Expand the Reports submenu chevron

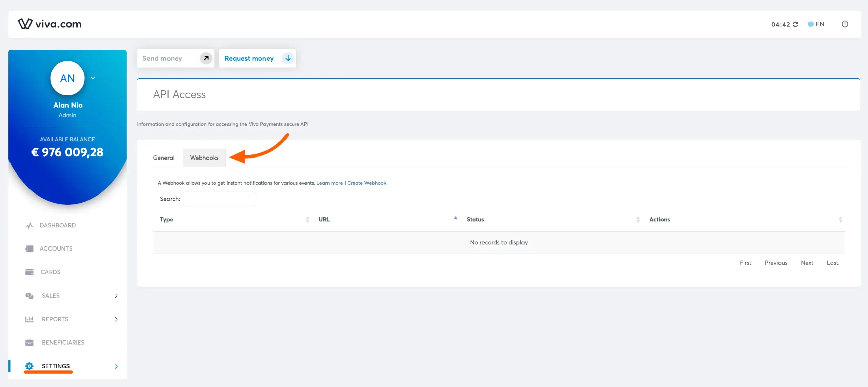click(116, 319)
